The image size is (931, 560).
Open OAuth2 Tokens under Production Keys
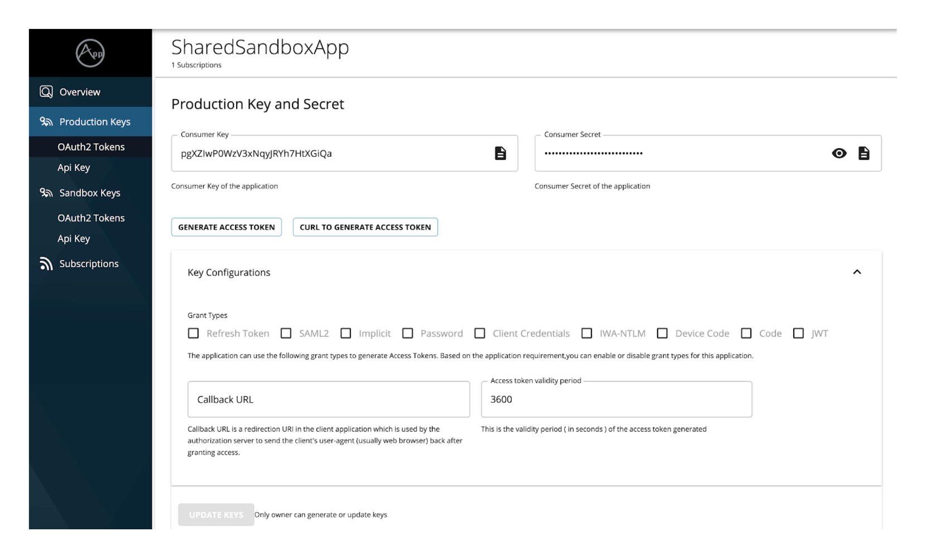point(90,147)
